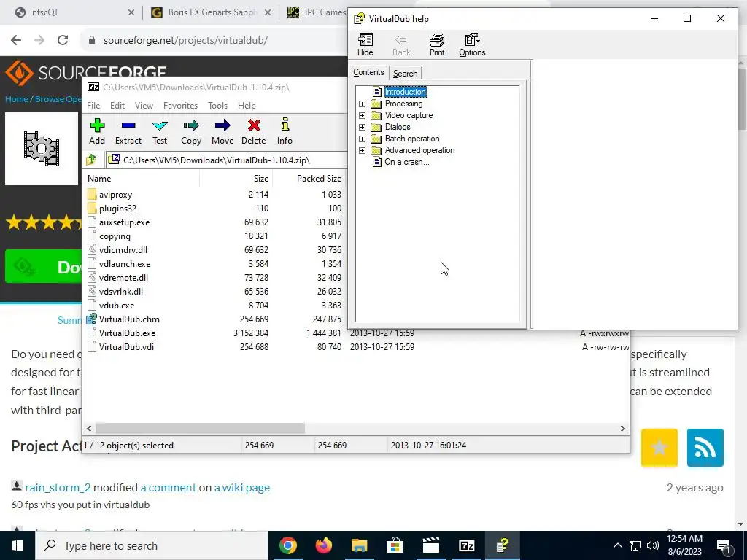Open the notification center in taskbar

pyautogui.click(x=724, y=546)
